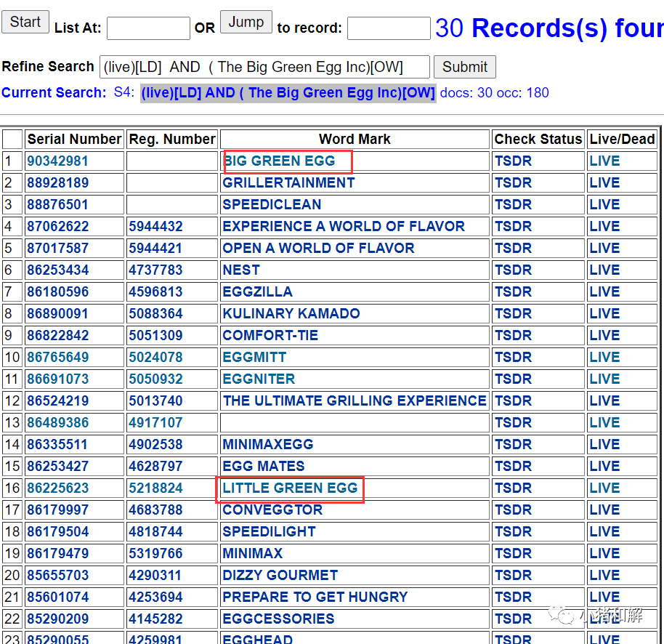Open serial number 86179504
Viewport: 664px width, 644px height.
57,532
